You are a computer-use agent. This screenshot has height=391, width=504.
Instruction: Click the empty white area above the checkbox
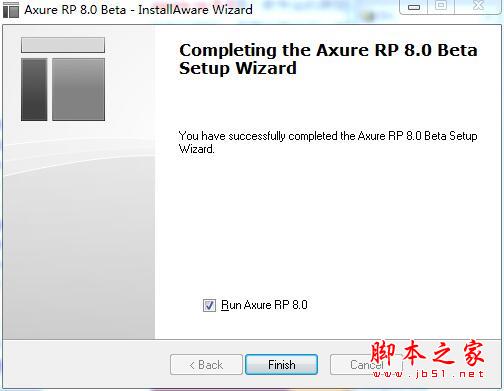pos(328,227)
